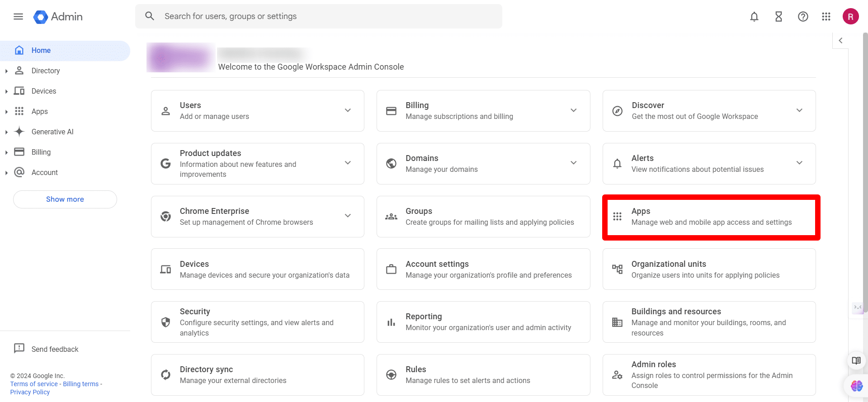Click the Show more button
This screenshot has height=402, width=868.
coord(65,199)
